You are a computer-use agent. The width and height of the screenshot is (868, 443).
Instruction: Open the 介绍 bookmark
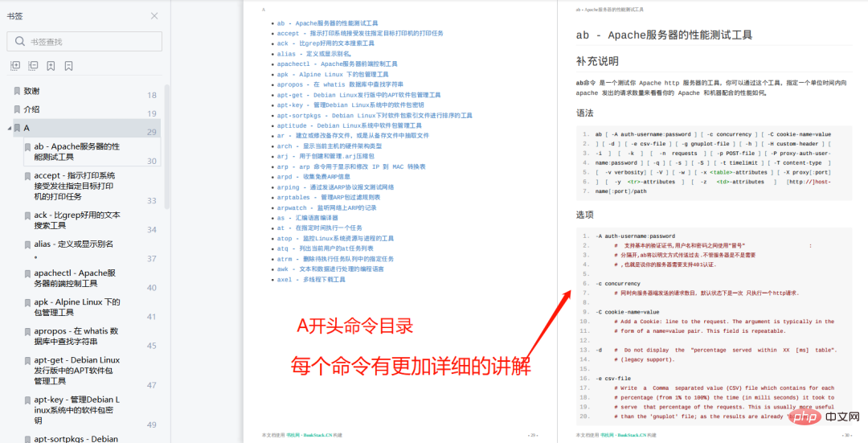tap(31, 109)
